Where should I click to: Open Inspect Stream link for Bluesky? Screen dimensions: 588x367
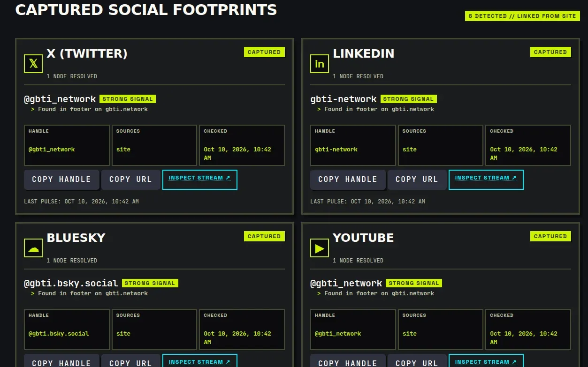[200, 361]
